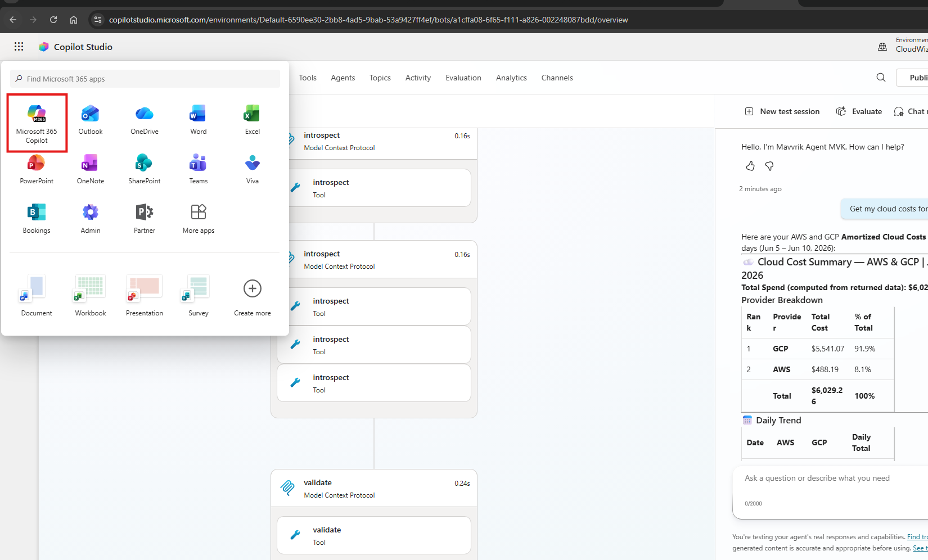Open PowerPoint from app launcher
The image size is (928, 560).
[x=37, y=170]
